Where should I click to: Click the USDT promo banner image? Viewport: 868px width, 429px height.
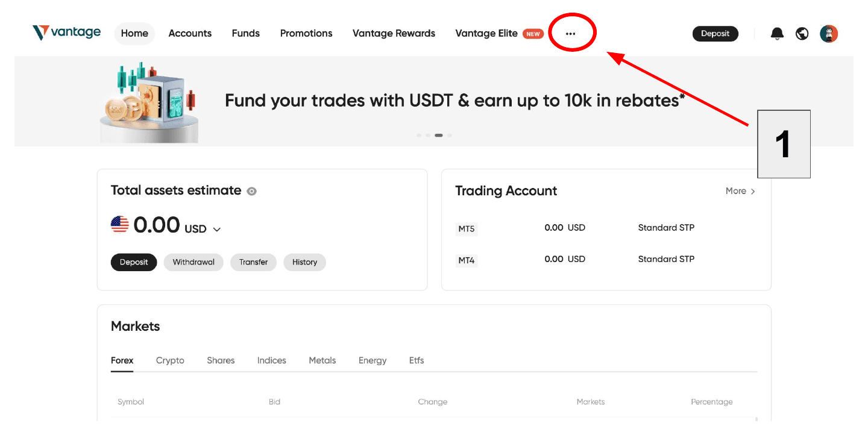[149, 101]
